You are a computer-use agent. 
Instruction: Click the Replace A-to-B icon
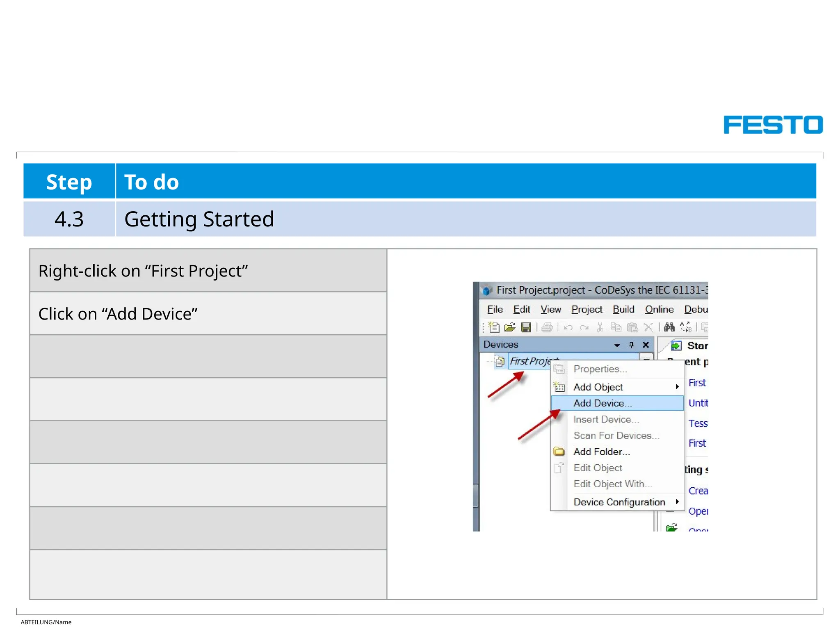(686, 327)
